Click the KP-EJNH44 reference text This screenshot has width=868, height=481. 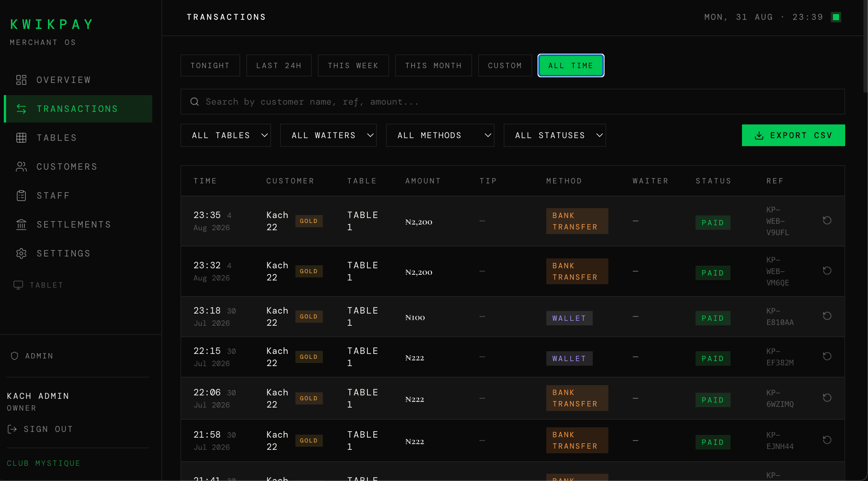pyautogui.click(x=780, y=440)
